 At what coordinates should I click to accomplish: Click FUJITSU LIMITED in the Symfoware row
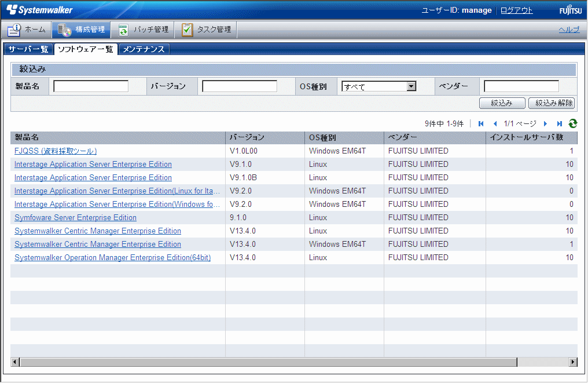(418, 218)
